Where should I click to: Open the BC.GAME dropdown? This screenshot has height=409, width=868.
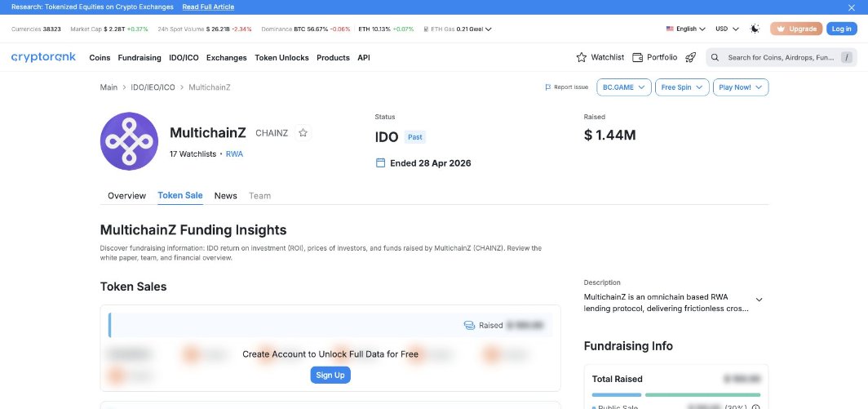[624, 87]
